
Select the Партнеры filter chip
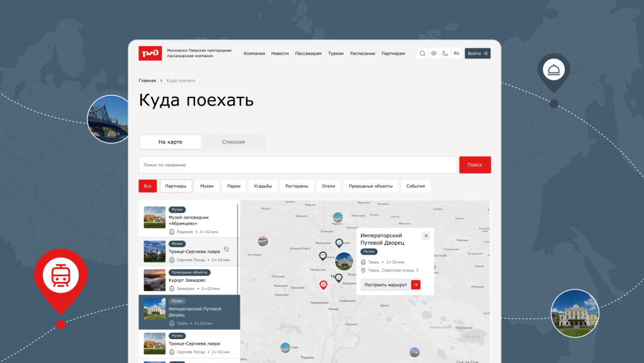coord(176,186)
